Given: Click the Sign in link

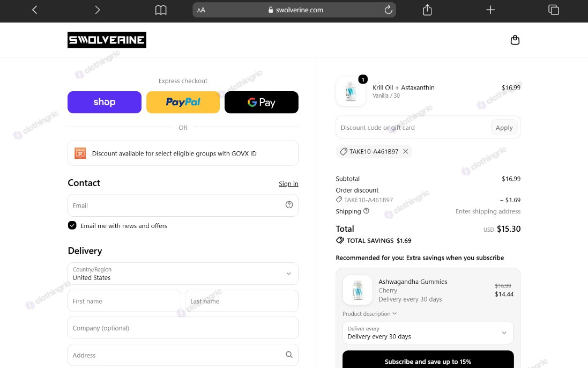Looking at the screenshot, I should coord(288,183).
